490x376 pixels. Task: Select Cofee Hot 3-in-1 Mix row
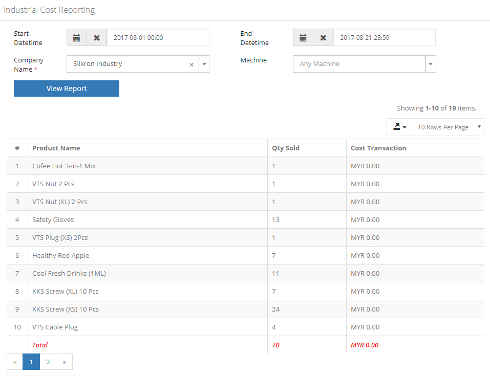[x=245, y=166]
